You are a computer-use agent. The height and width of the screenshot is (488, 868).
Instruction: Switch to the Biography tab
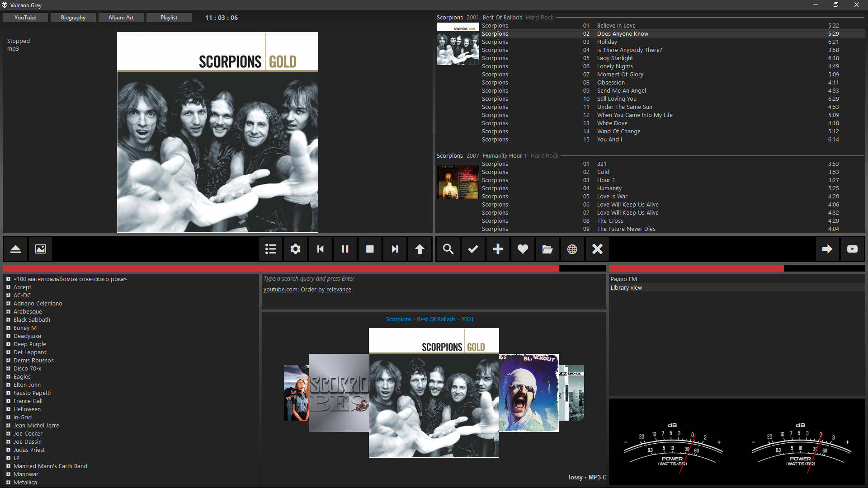(73, 18)
